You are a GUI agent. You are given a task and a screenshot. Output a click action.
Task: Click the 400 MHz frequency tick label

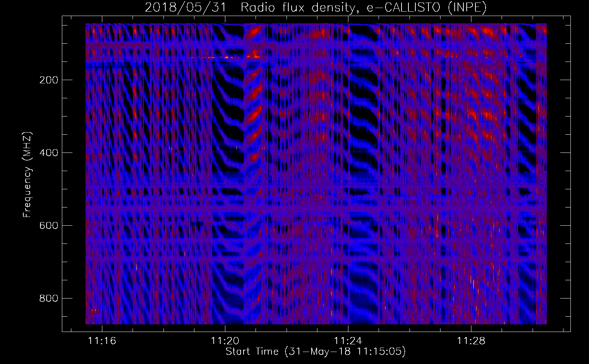48,153
